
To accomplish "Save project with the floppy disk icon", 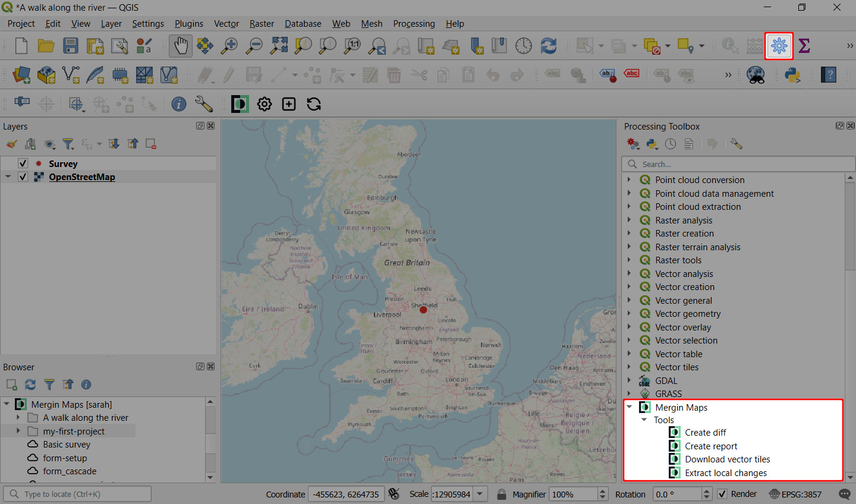I will (x=71, y=46).
